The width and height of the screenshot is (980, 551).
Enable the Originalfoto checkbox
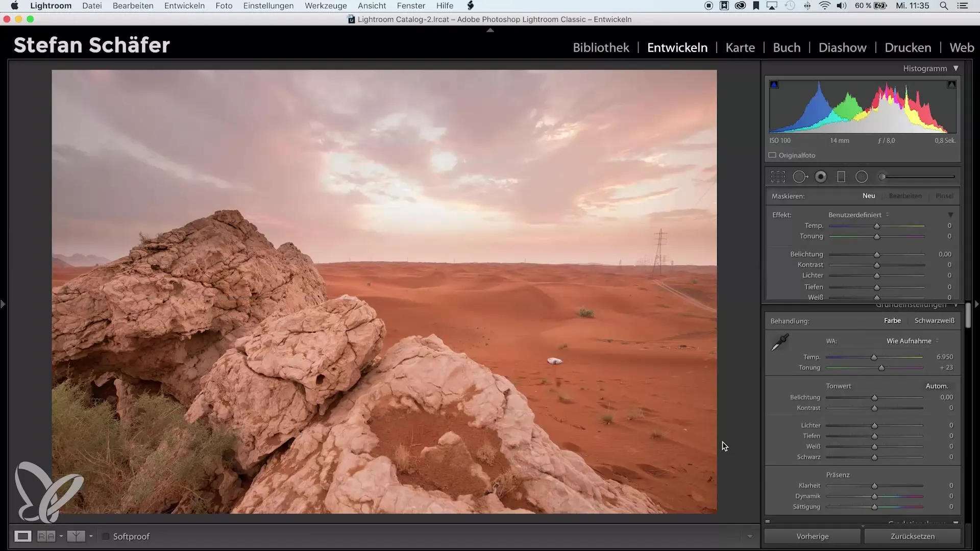click(772, 155)
